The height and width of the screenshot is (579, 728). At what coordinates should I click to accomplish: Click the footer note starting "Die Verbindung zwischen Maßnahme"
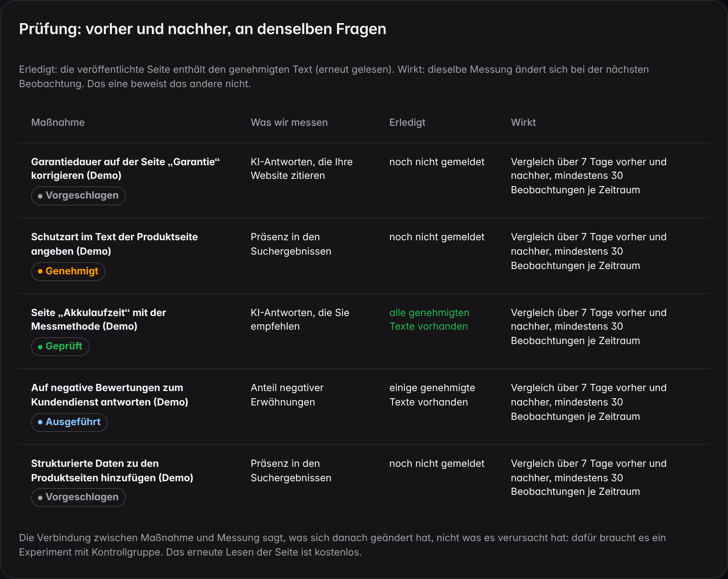click(342, 545)
